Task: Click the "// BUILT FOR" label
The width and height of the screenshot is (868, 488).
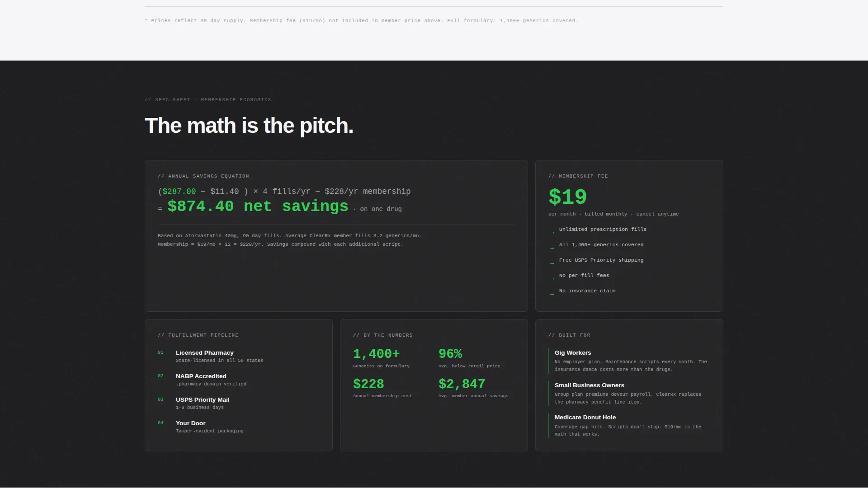Action: pyautogui.click(x=569, y=335)
